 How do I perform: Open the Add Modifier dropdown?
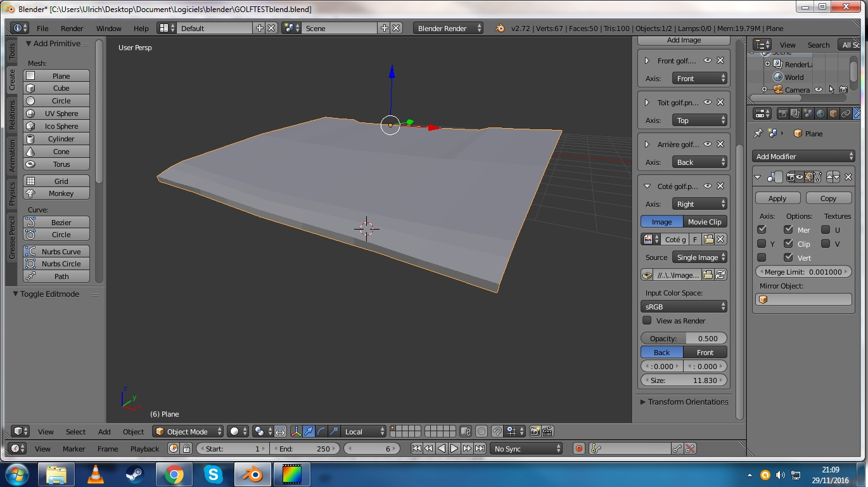804,157
